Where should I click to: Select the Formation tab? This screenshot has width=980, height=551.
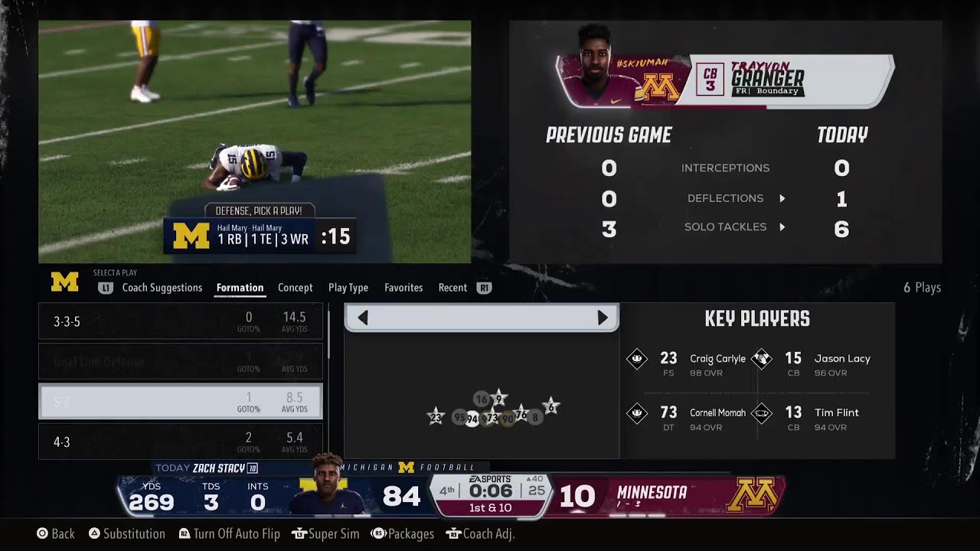click(x=240, y=288)
